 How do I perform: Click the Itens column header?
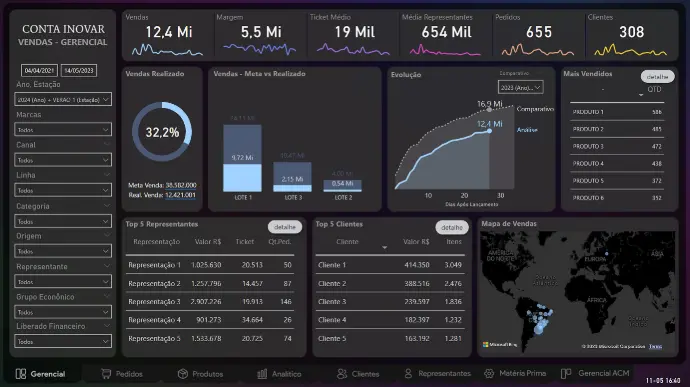coord(454,242)
